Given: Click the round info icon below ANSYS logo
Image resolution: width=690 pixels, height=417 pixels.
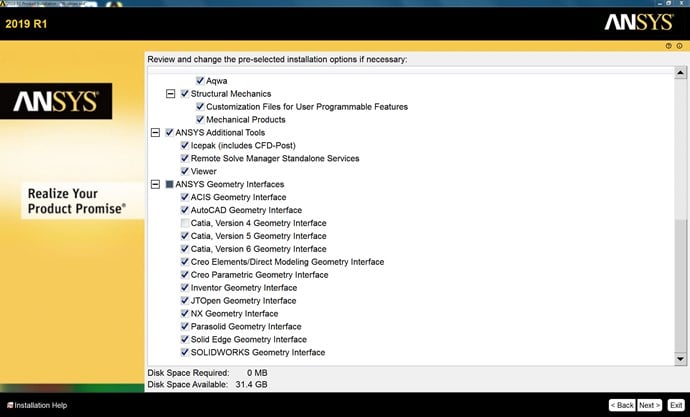Looking at the screenshot, I should pyautogui.click(x=679, y=46).
